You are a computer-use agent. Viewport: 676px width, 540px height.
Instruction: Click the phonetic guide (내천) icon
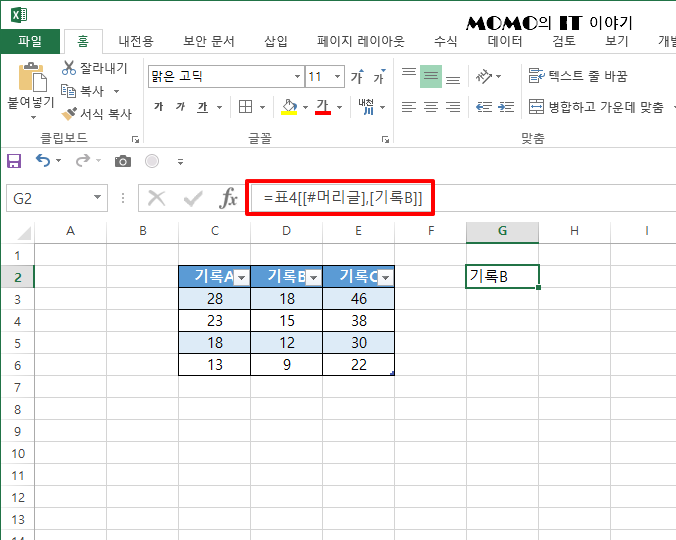pos(366,106)
